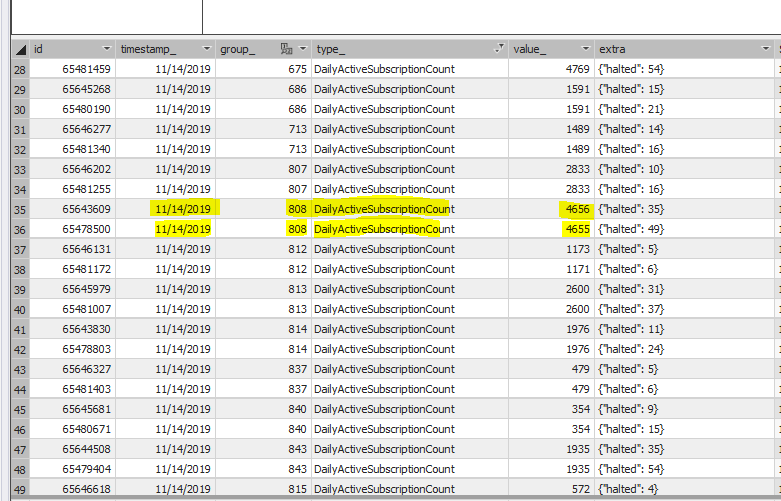Select row header 35
The image size is (781, 501).
20,209
